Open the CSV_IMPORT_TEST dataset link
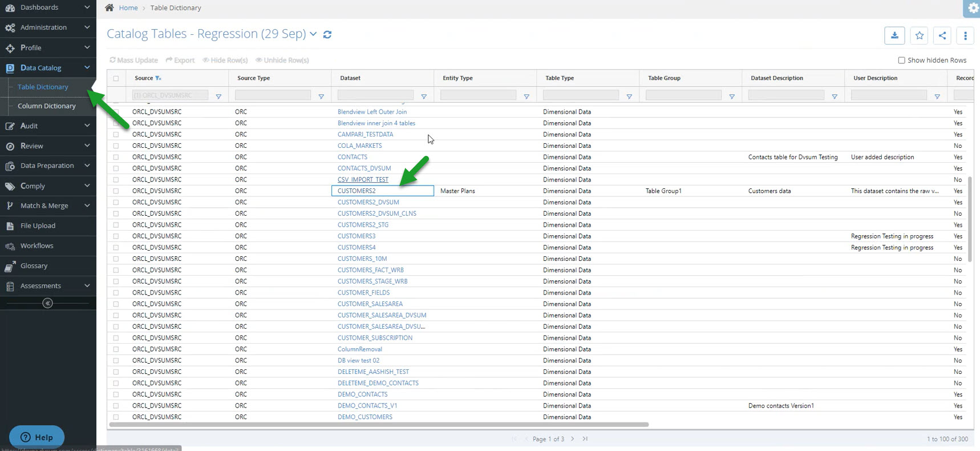980x451 pixels. click(x=363, y=180)
